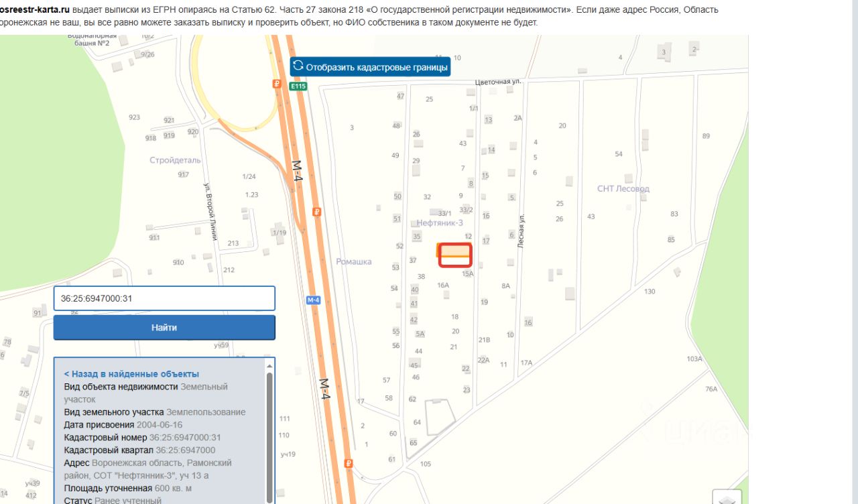
Task: Click house number 33/2 on the map
Action: point(466,210)
